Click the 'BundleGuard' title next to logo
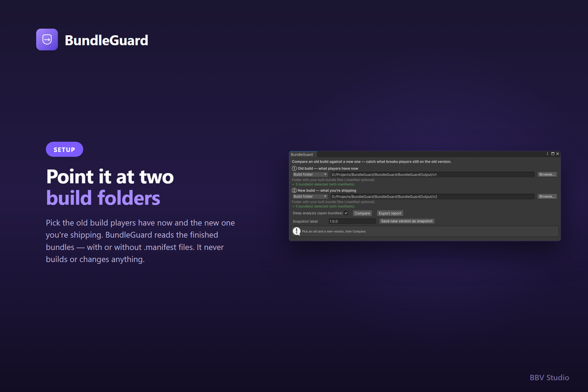588x392 pixels. coord(106,40)
